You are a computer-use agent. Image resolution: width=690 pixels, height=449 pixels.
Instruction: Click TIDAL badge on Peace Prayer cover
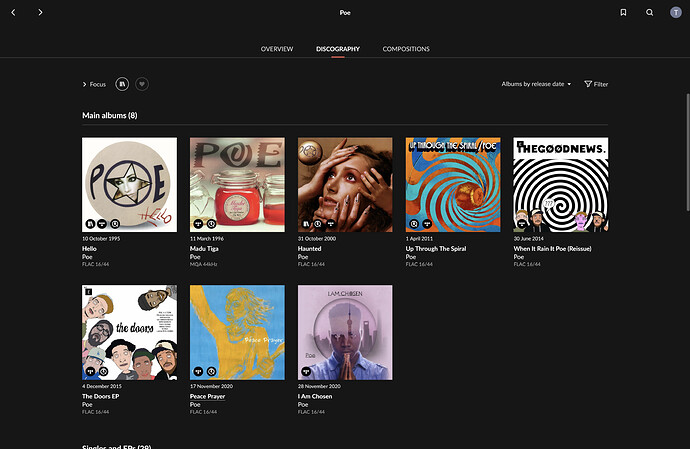[198, 372]
